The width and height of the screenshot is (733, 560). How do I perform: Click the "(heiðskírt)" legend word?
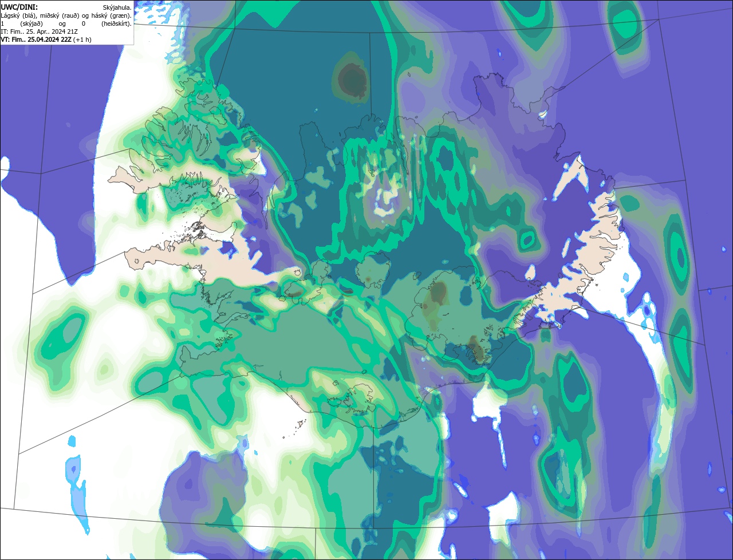(116, 24)
